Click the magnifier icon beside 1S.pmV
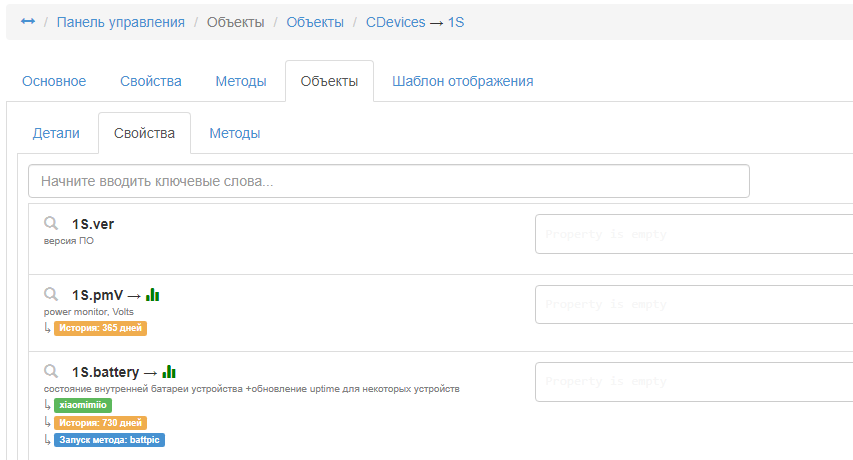Screen dimensions: 853x460 tap(51, 295)
